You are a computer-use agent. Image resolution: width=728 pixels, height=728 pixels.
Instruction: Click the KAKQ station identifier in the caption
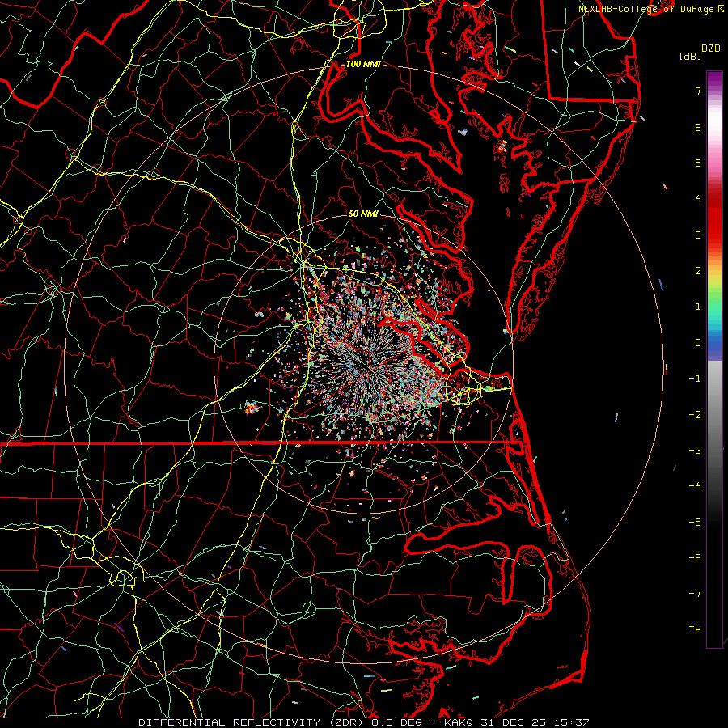459,722
